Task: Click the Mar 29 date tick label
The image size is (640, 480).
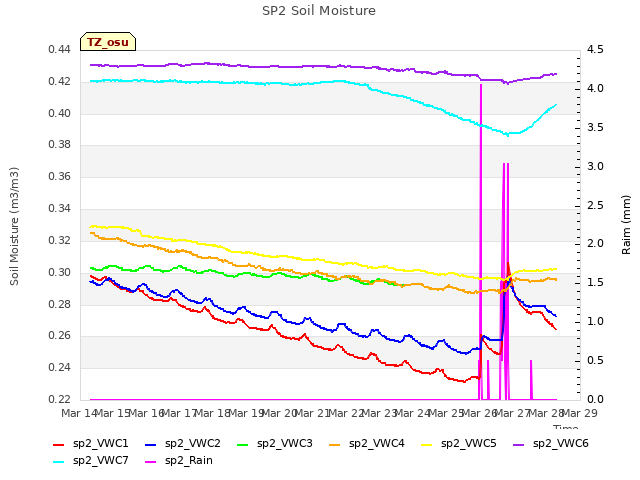Action: point(580,413)
